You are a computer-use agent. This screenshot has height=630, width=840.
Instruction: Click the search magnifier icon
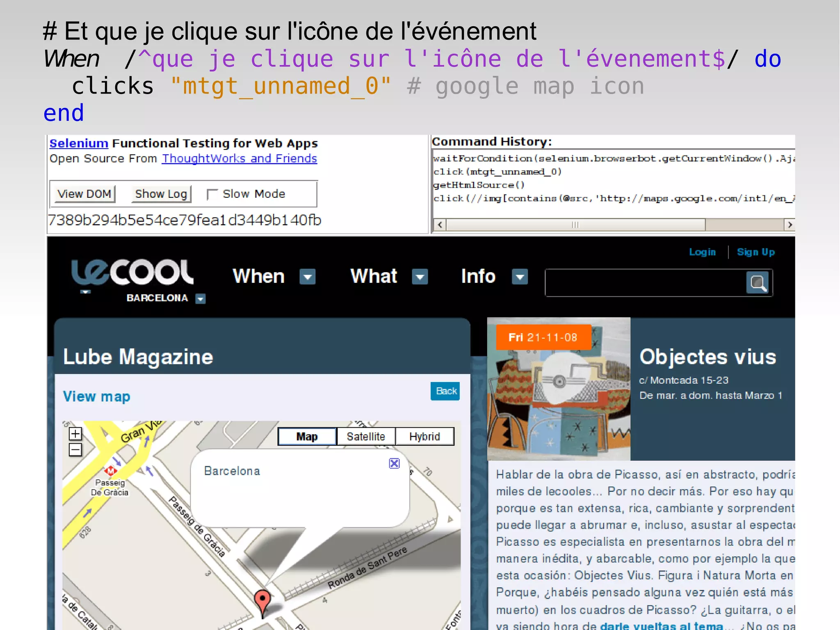coord(757,282)
